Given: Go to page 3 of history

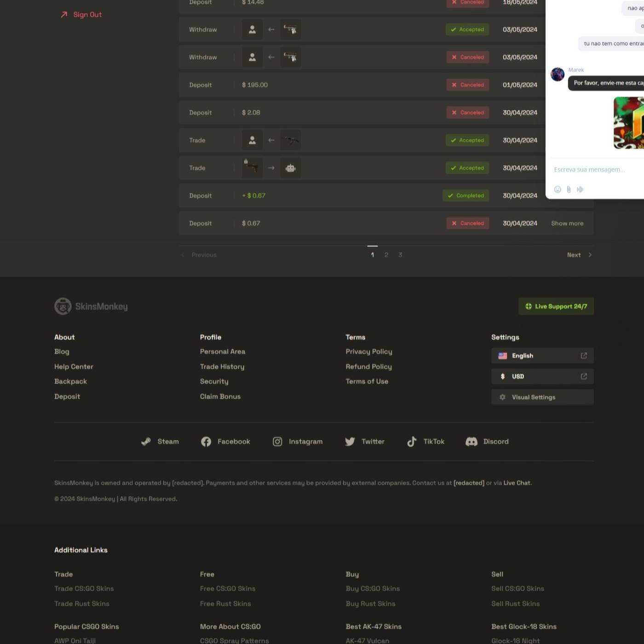Looking at the screenshot, I should [x=400, y=255].
